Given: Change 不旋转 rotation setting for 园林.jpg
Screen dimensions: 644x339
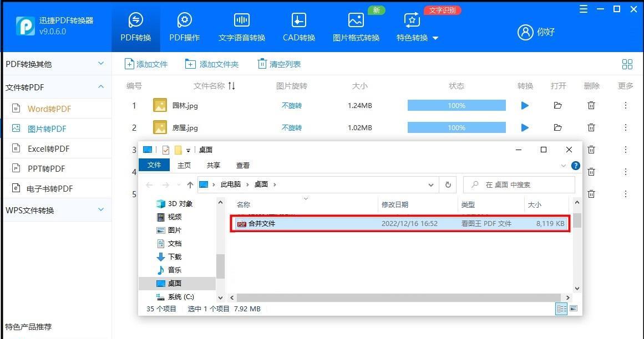Looking at the screenshot, I should pos(292,105).
